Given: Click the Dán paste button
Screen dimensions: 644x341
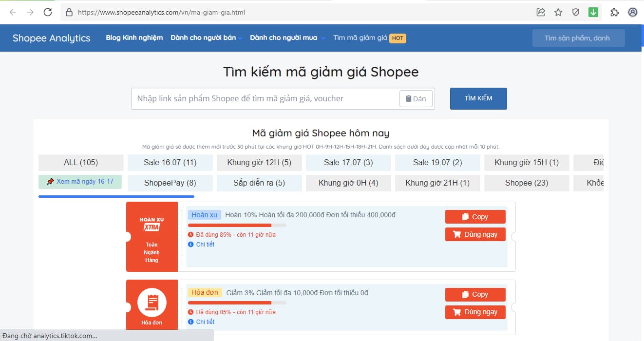Looking at the screenshot, I should point(416,99).
